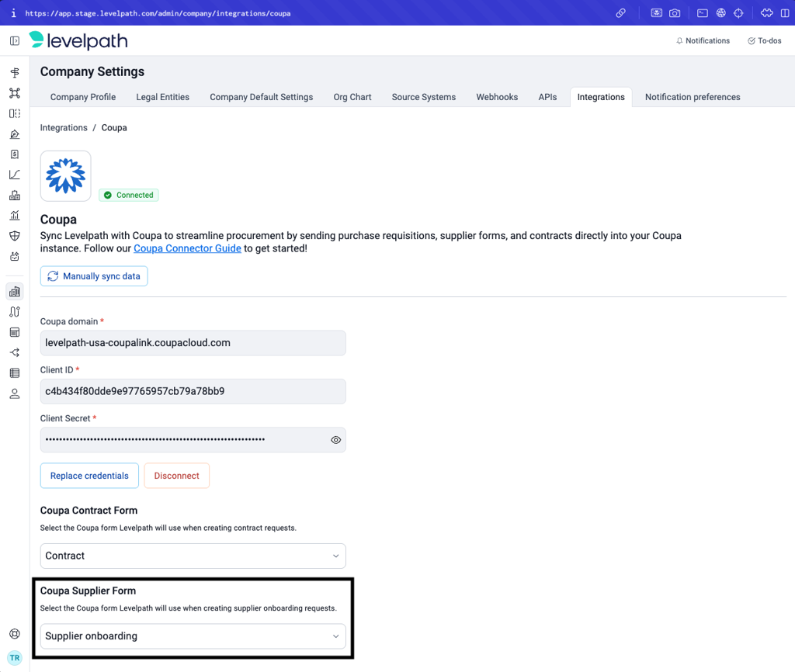The height and width of the screenshot is (672, 795).
Task: Click the shield icon in sidebar
Action: click(15, 236)
